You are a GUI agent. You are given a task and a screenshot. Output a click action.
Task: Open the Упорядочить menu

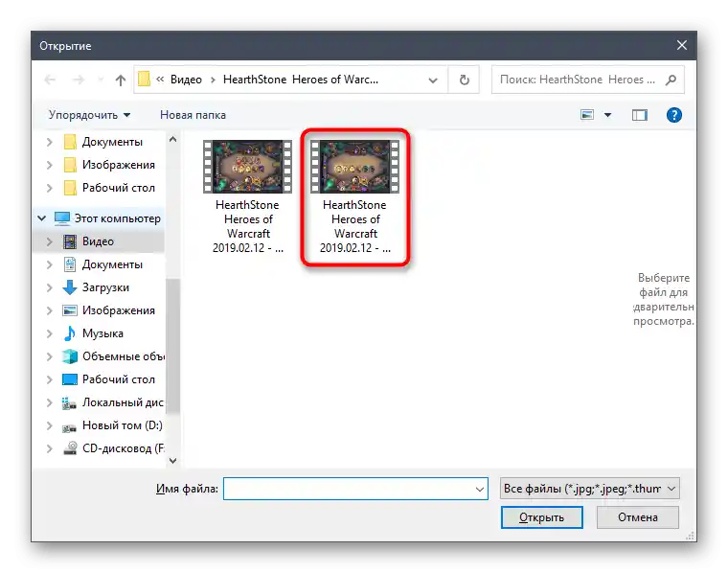pyautogui.click(x=89, y=115)
